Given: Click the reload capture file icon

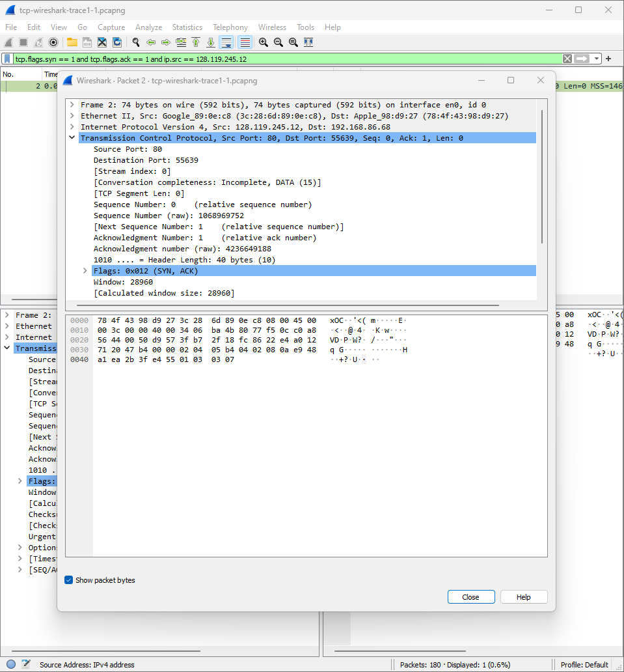Looking at the screenshot, I should click(x=117, y=42).
